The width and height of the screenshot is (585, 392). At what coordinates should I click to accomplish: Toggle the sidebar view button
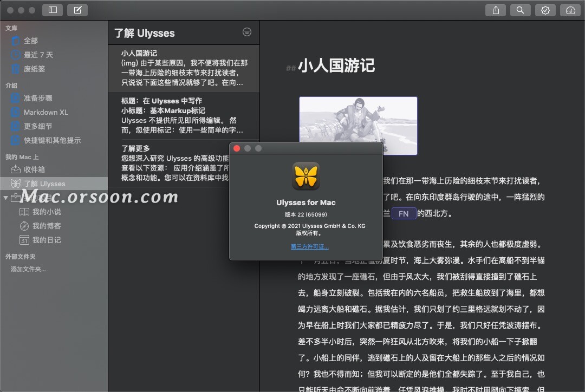coord(53,10)
